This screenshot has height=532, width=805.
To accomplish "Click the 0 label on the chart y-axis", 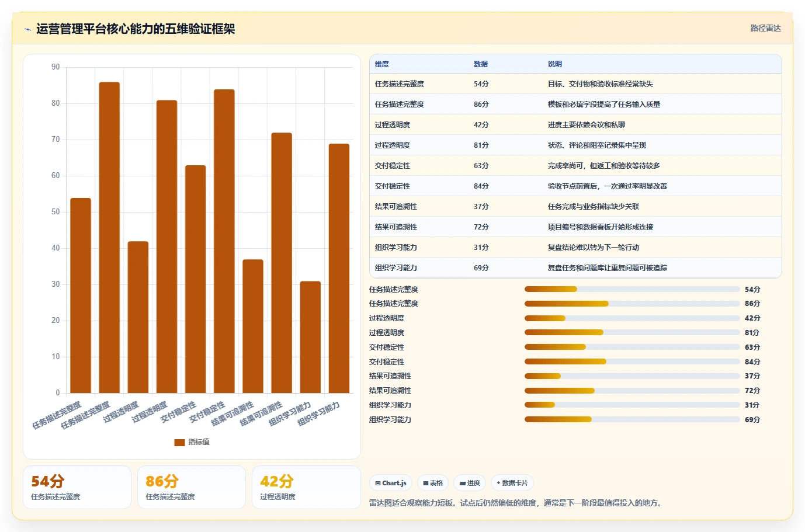I will click(58, 393).
